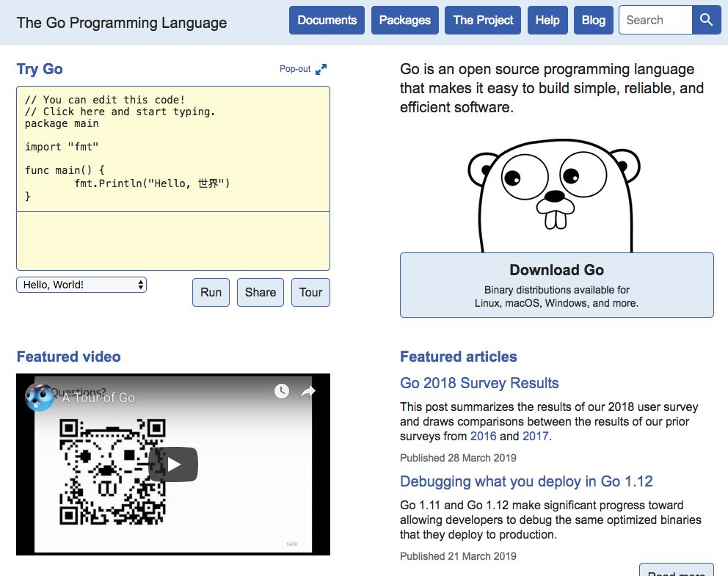Click the Download Go box
The image size is (728, 576).
pyautogui.click(x=557, y=285)
